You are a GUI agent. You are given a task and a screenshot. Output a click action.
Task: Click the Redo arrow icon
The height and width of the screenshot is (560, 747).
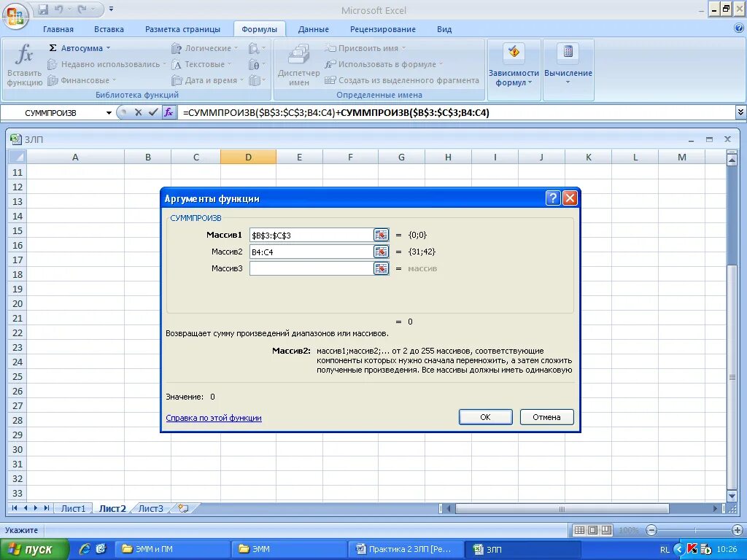pyautogui.click(x=82, y=9)
